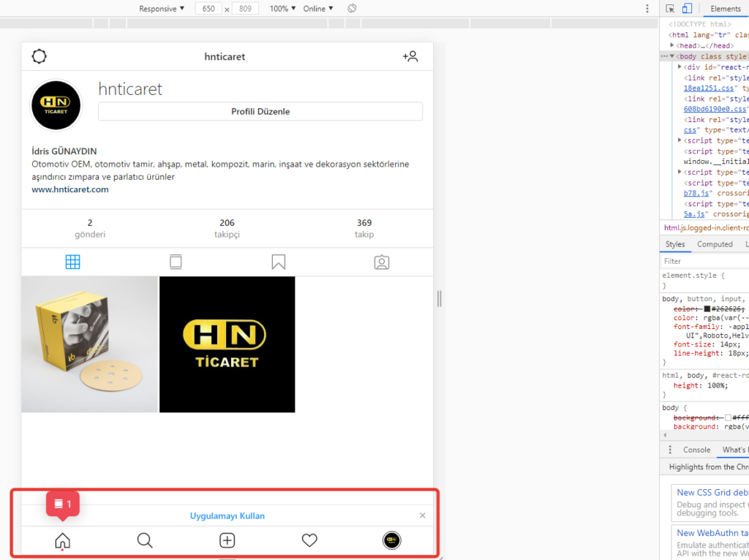Click the profile avatar in the bottom navigation
Viewport: 749px width, 560px height.
392,540
